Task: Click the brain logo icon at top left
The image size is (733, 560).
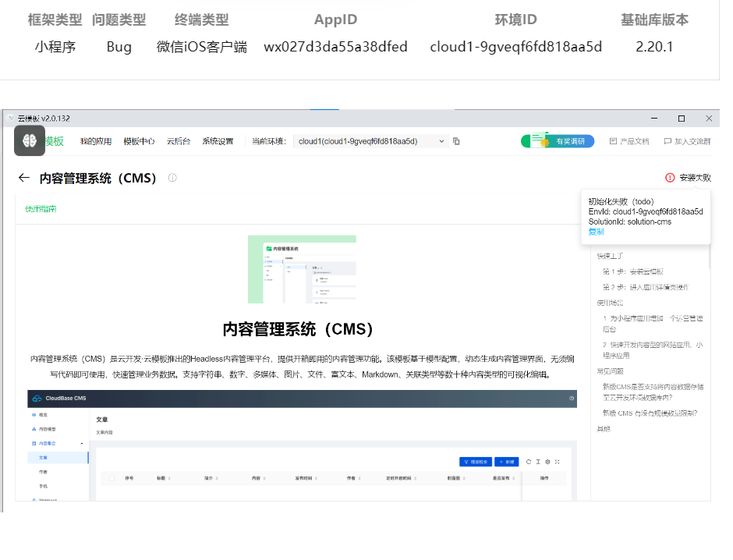Action: pyautogui.click(x=30, y=140)
